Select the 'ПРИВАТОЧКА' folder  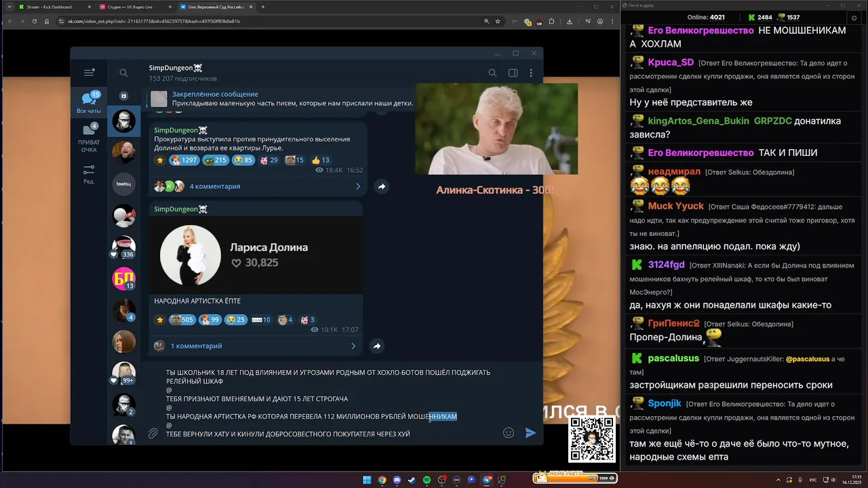tap(89, 138)
